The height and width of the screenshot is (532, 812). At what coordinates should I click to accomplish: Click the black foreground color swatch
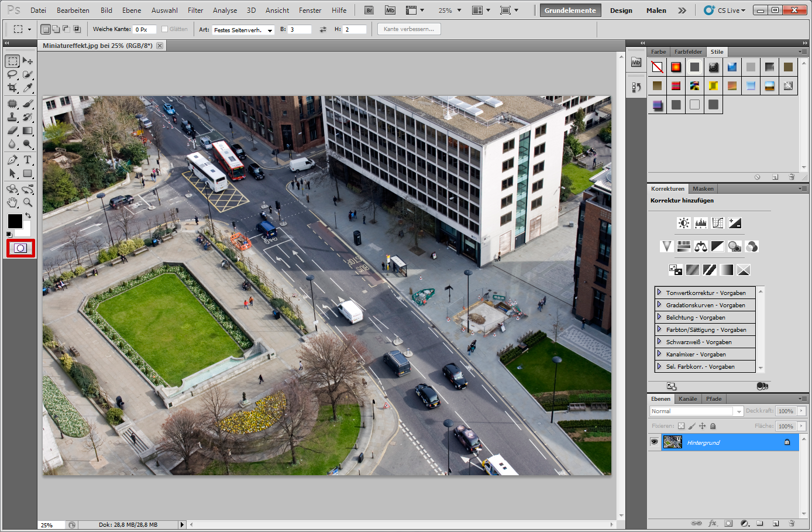pos(15,221)
